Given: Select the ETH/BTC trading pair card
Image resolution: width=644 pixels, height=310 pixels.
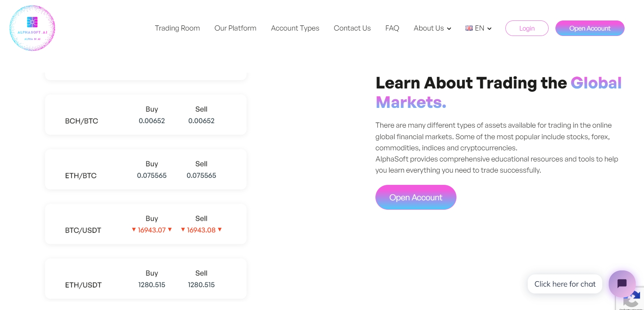Looking at the screenshot, I should [x=145, y=170].
